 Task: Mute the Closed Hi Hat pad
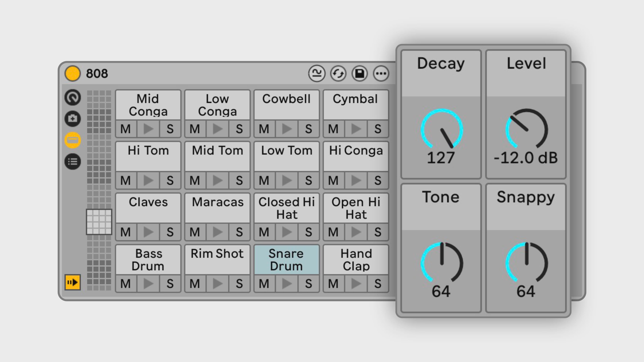pos(264,232)
